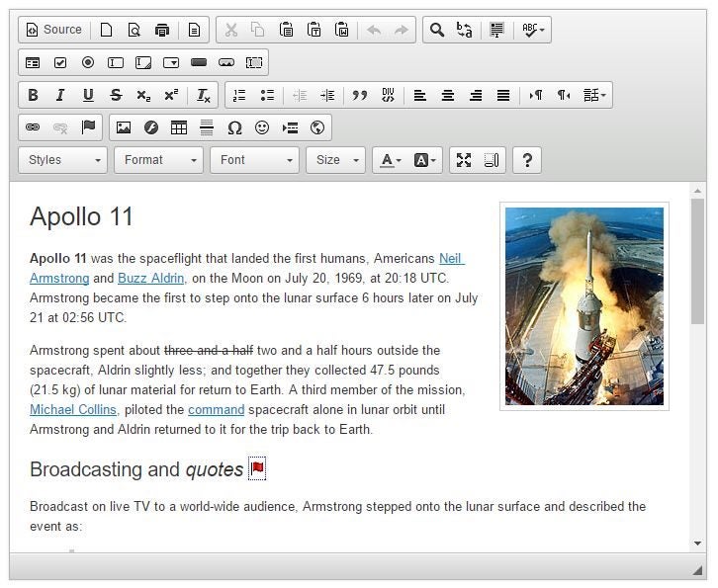Set text direction left to right
The image size is (718, 588).
(536, 95)
